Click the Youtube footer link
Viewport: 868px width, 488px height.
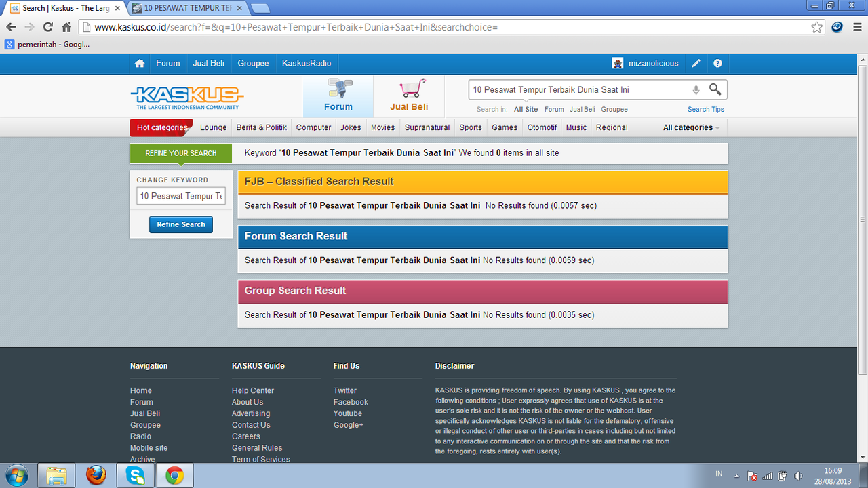[x=348, y=413]
